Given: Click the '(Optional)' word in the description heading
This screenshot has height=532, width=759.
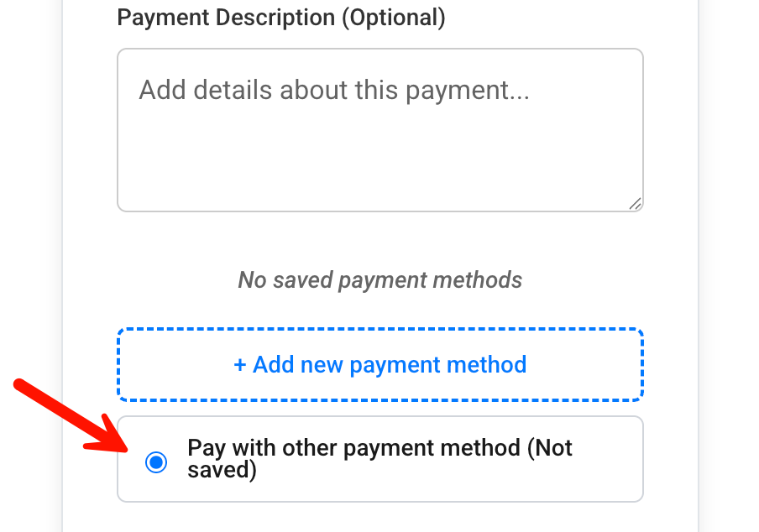Looking at the screenshot, I should point(393,18).
